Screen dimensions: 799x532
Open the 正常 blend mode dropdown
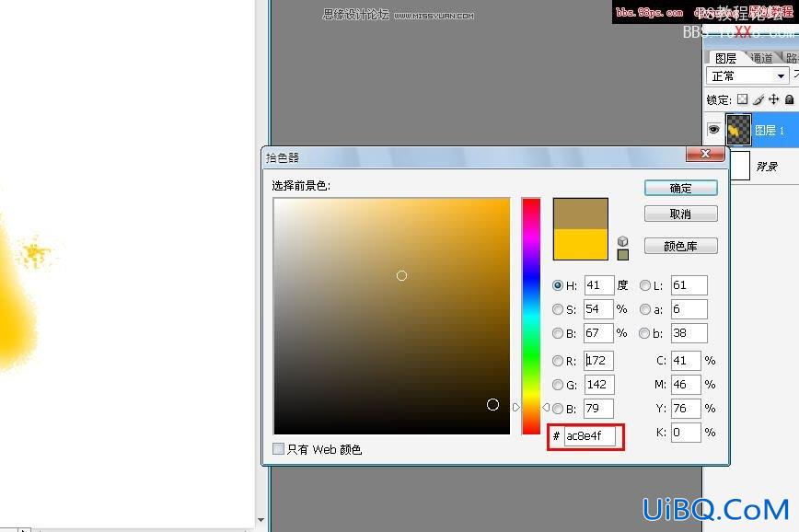(x=747, y=75)
